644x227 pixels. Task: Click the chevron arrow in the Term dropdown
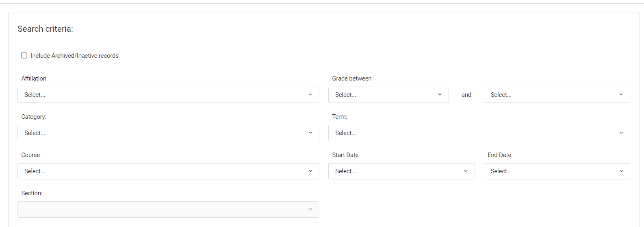621,133
